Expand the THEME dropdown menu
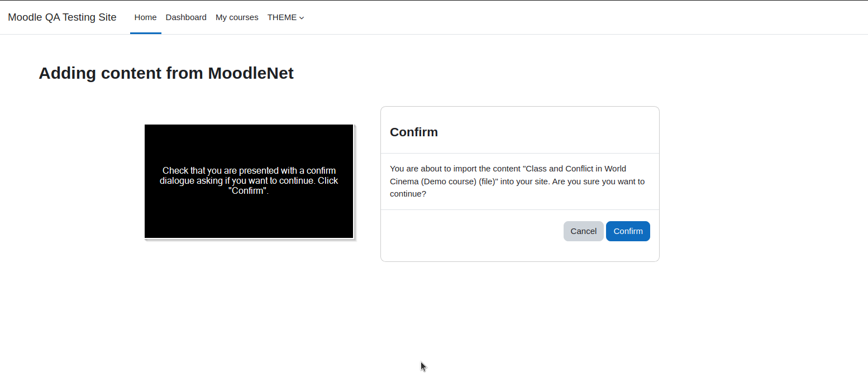The height and width of the screenshot is (382, 868). 285,17
